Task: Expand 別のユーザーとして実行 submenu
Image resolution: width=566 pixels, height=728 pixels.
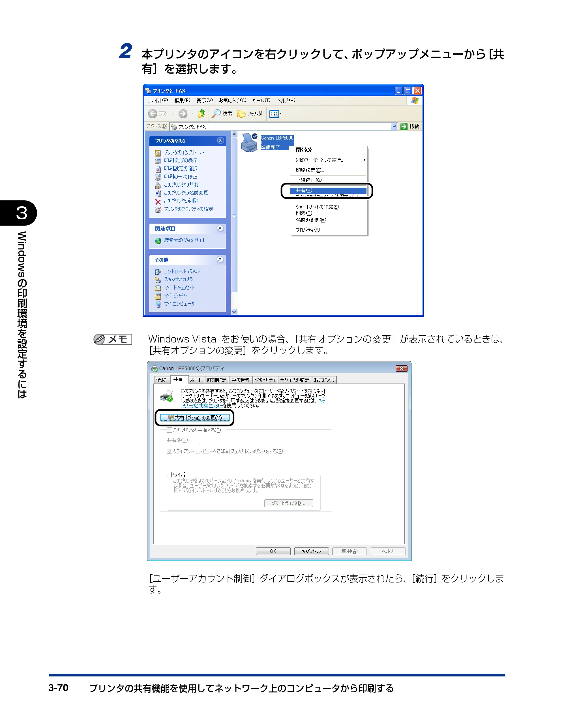Action: click(328, 160)
